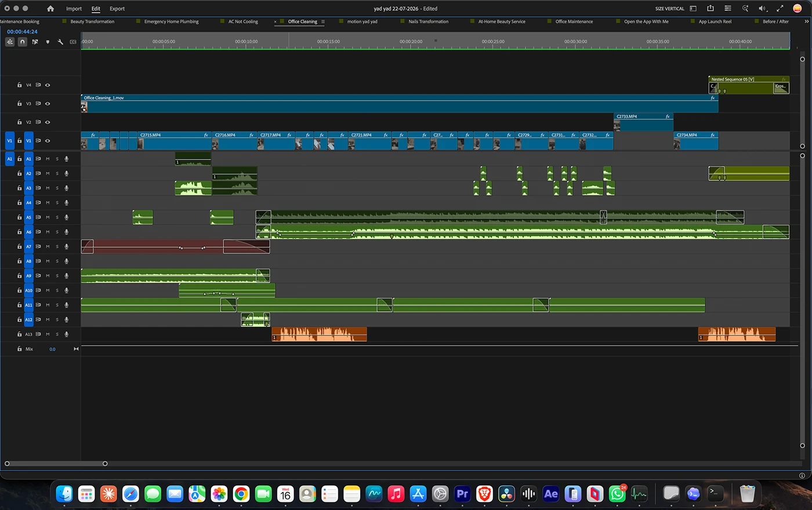Switch to the Edit tab

(x=96, y=9)
